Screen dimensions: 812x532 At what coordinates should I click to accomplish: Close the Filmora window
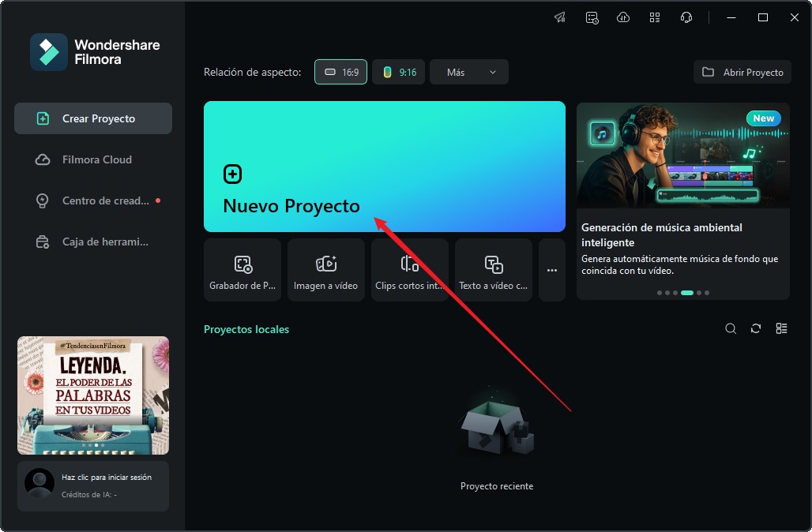click(x=795, y=17)
